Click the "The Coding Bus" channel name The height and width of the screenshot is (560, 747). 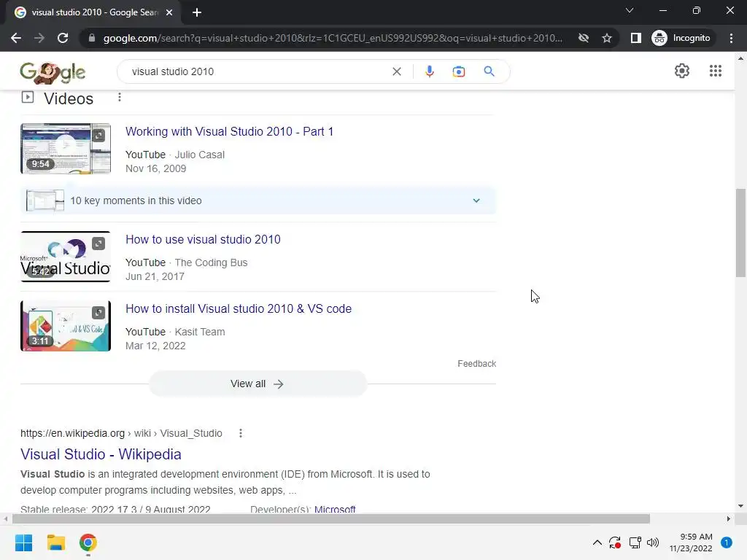click(x=211, y=262)
